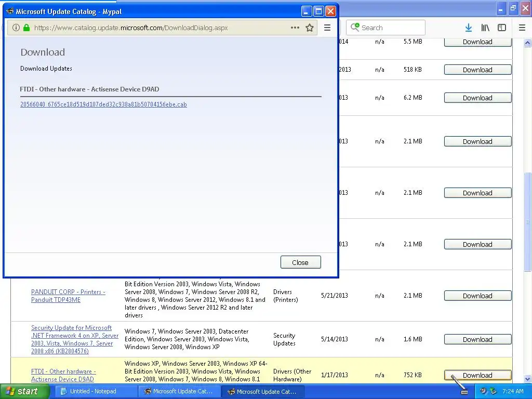
Task: Click the green padlock security icon
Action: point(26,28)
